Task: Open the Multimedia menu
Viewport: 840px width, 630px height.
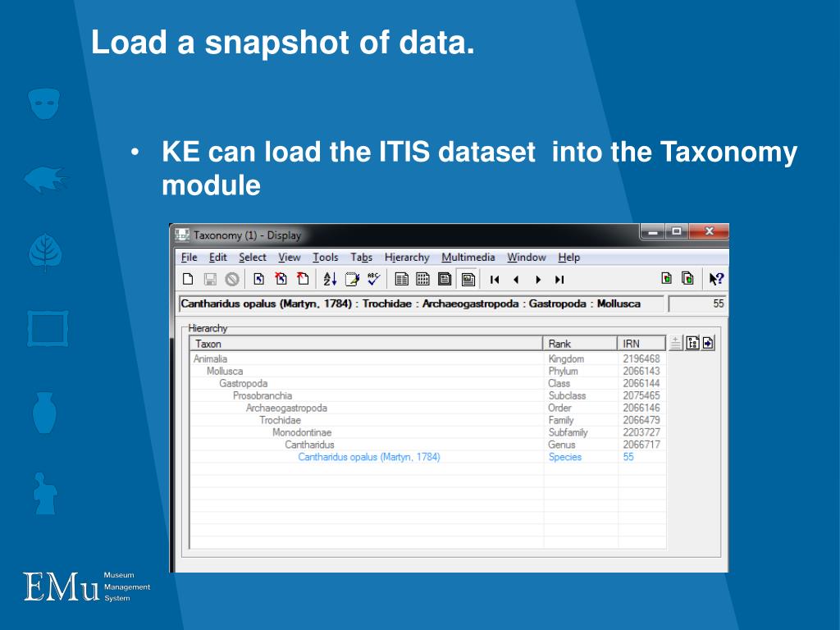Action: pyautogui.click(x=468, y=257)
